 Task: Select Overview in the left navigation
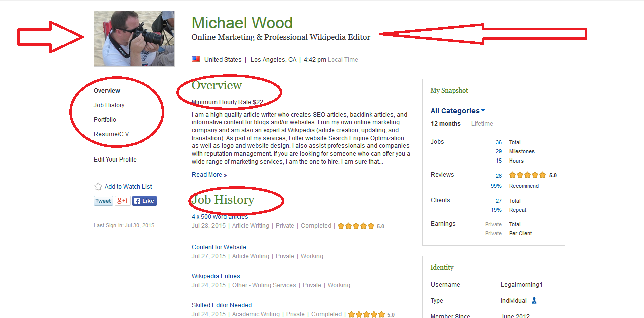pyautogui.click(x=107, y=91)
